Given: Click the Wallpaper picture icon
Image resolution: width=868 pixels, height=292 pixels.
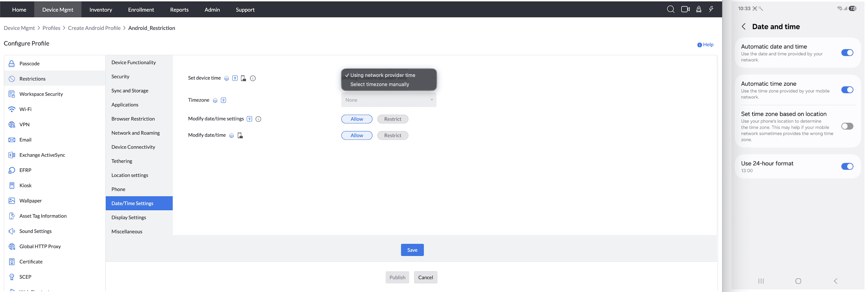Looking at the screenshot, I should pyautogui.click(x=12, y=201).
